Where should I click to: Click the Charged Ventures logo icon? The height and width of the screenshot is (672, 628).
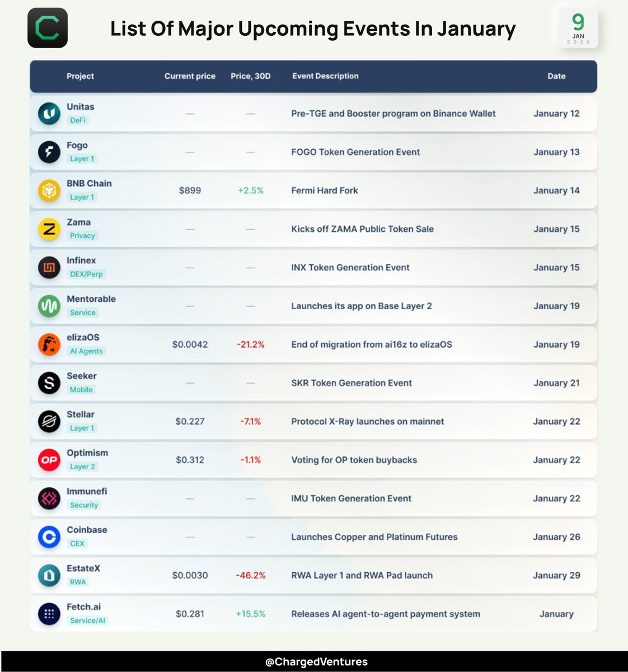[48, 27]
